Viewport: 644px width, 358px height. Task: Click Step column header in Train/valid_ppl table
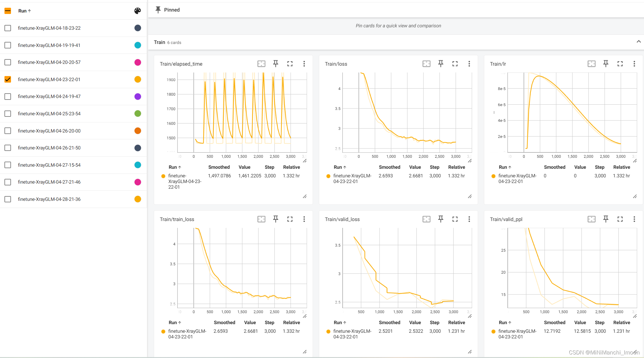pyautogui.click(x=599, y=323)
